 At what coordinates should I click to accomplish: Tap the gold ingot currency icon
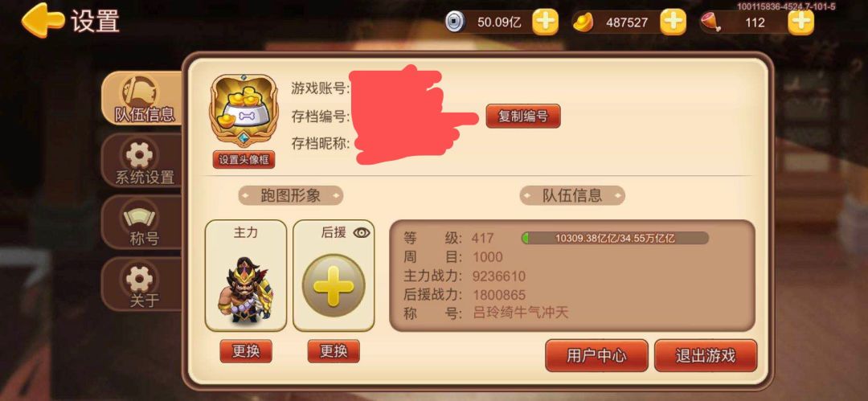coord(583,23)
